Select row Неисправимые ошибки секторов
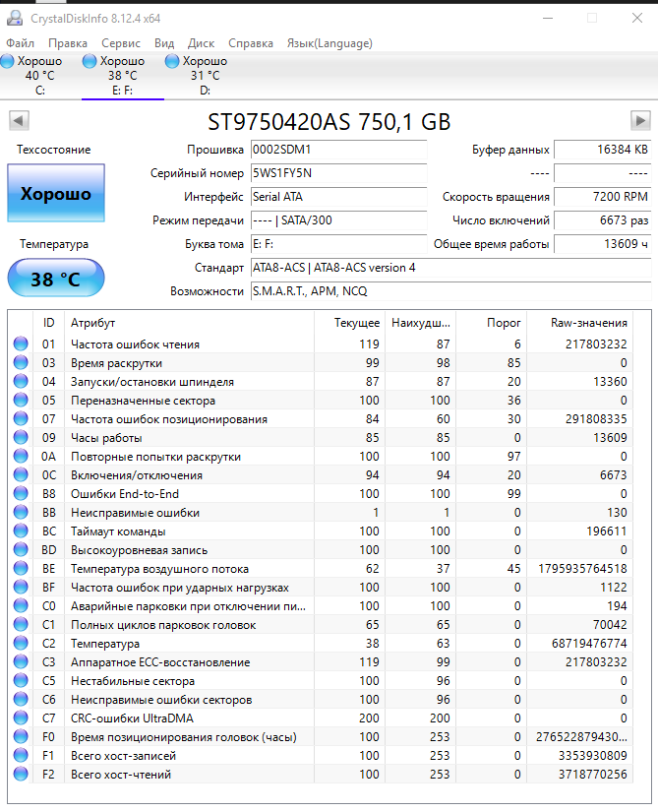The height and width of the screenshot is (812, 658). click(321, 700)
